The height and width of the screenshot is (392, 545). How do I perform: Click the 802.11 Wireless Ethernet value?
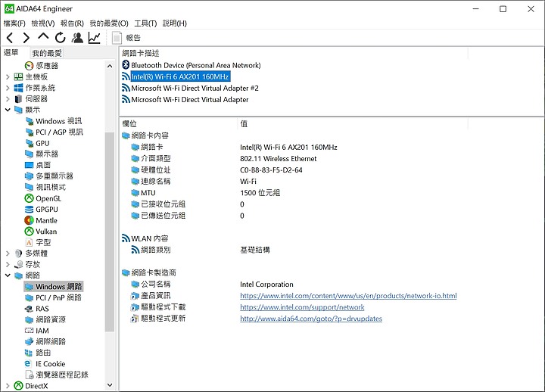278,159
